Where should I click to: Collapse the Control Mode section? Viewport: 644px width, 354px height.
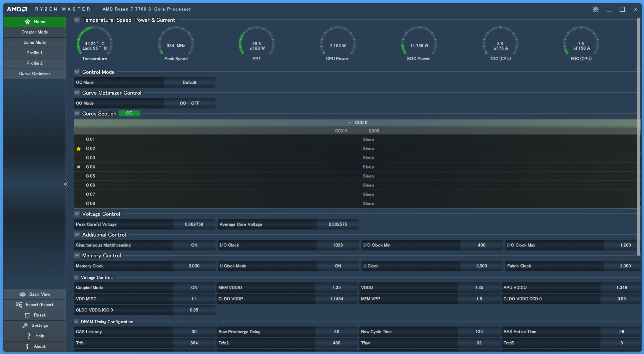(77, 72)
